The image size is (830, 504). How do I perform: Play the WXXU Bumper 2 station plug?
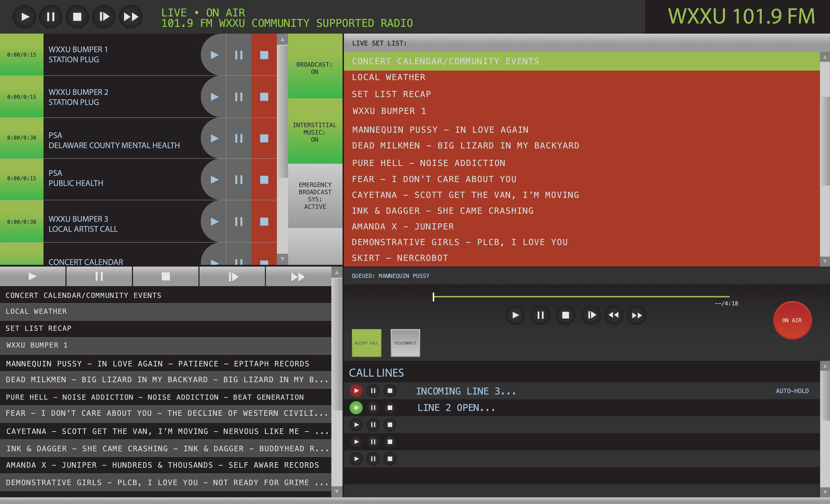(214, 97)
